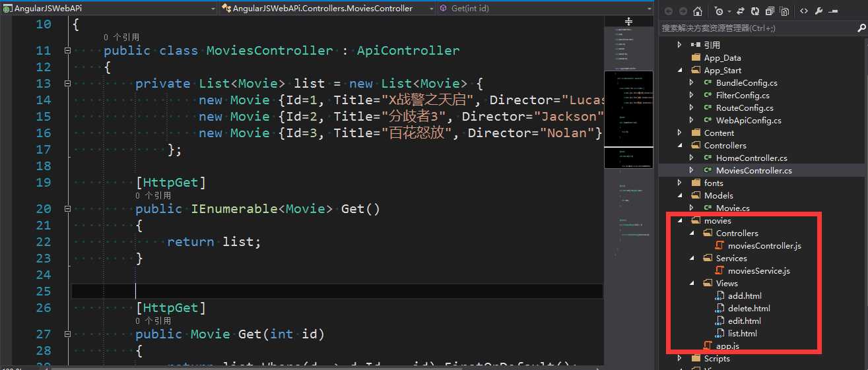Open WebApiConfig.cs in the tree
The height and width of the screenshot is (370, 868).
tap(749, 120)
